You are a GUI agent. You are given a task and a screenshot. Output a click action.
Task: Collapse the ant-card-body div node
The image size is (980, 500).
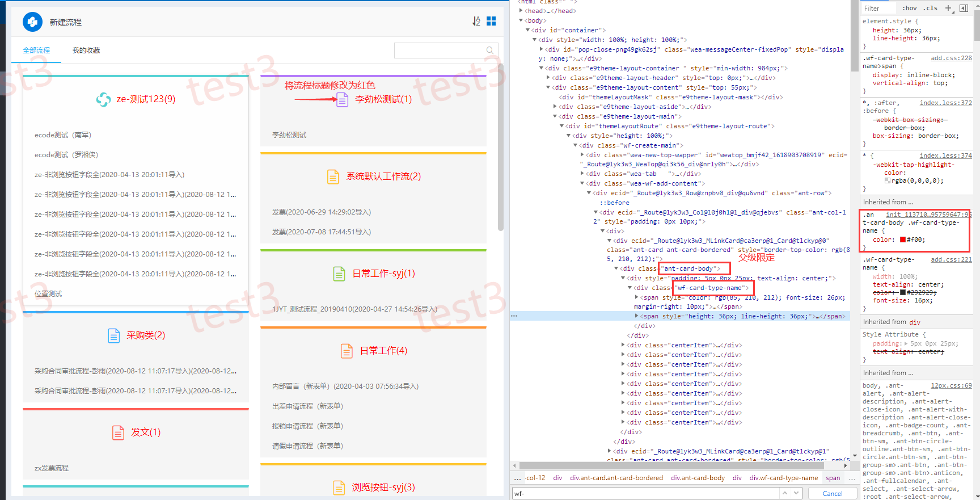click(616, 268)
